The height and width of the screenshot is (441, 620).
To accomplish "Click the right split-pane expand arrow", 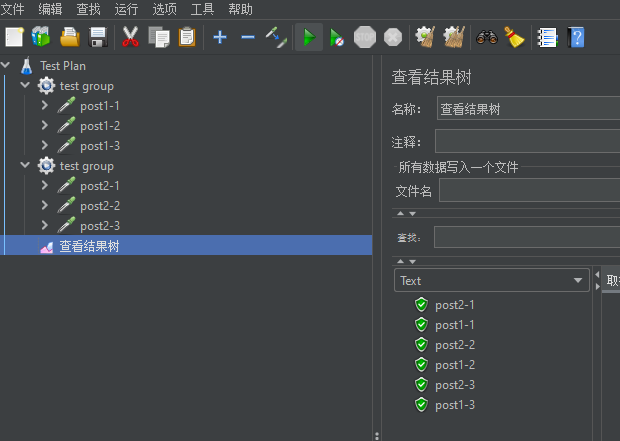I will [597, 286].
